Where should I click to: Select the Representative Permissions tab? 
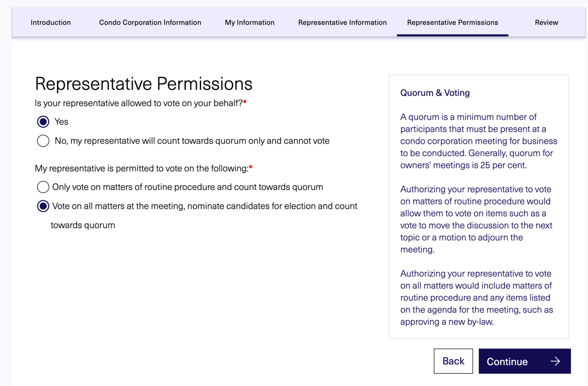pyautogui.click(x=452, y=22)
